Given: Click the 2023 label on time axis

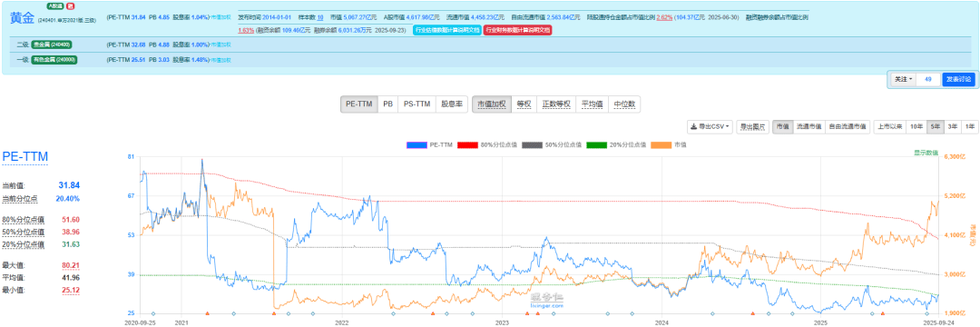Looking at the screenshot, I should coord(502,322).
